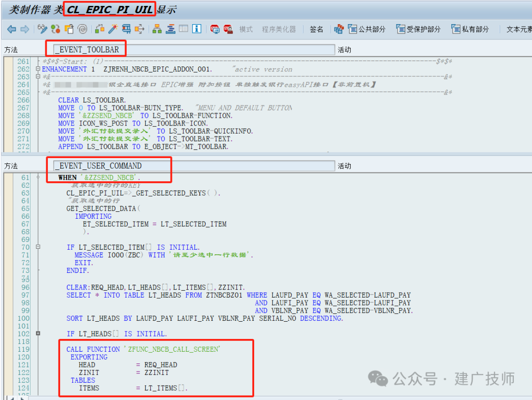This screenshot has width=532, height=400.
Task: Click the ENDIF statement on line 73
Action: point(78,270)
